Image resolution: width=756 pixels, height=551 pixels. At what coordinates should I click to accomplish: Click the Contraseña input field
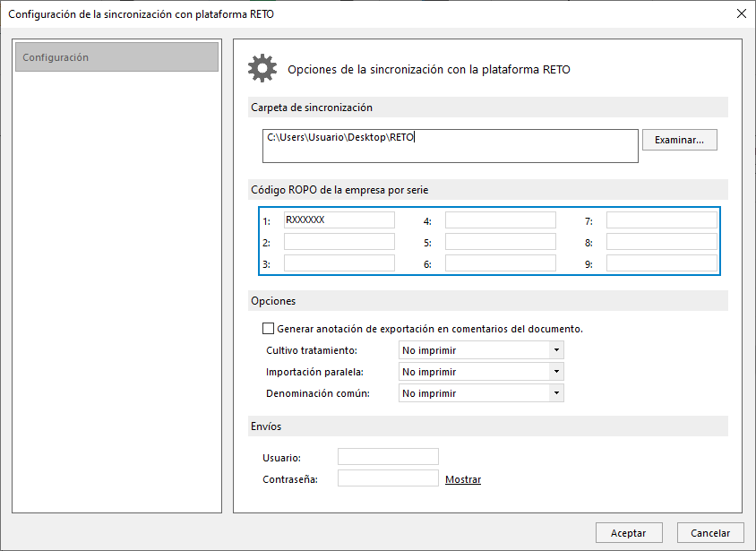coord(388,478)
